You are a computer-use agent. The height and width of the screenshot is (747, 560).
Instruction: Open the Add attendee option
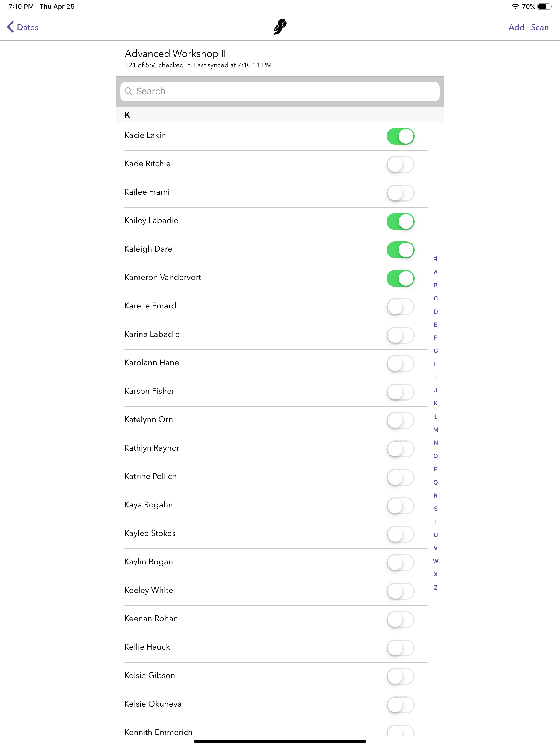tap(517, 27)
